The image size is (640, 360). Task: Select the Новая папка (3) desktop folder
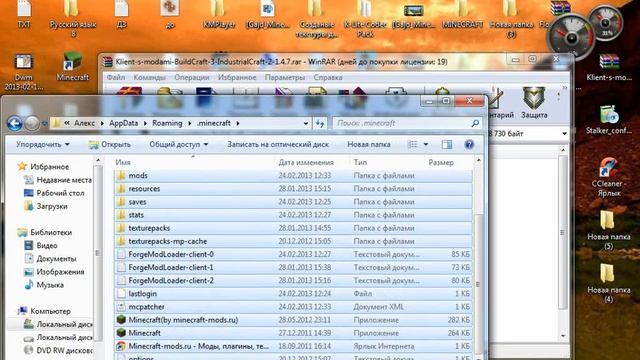tap(511, 19)
